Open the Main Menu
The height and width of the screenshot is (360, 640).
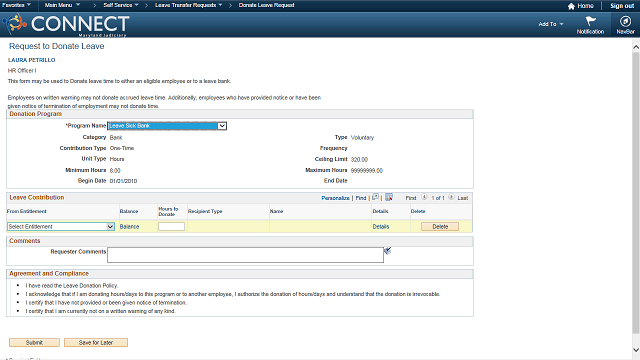62,5
